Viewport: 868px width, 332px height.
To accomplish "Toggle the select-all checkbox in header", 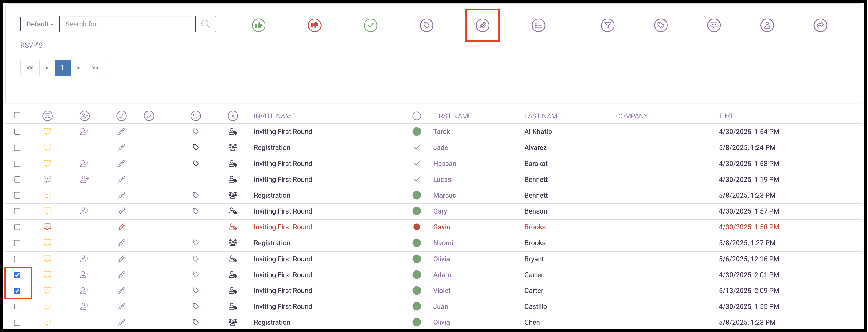I will click(x=17, y=115).
